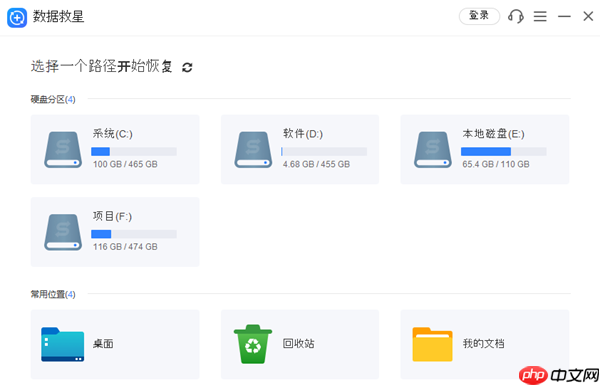Click the 回收站 label text
The height and width of the screenshot is (385, 600).
[x=298, y=344]
